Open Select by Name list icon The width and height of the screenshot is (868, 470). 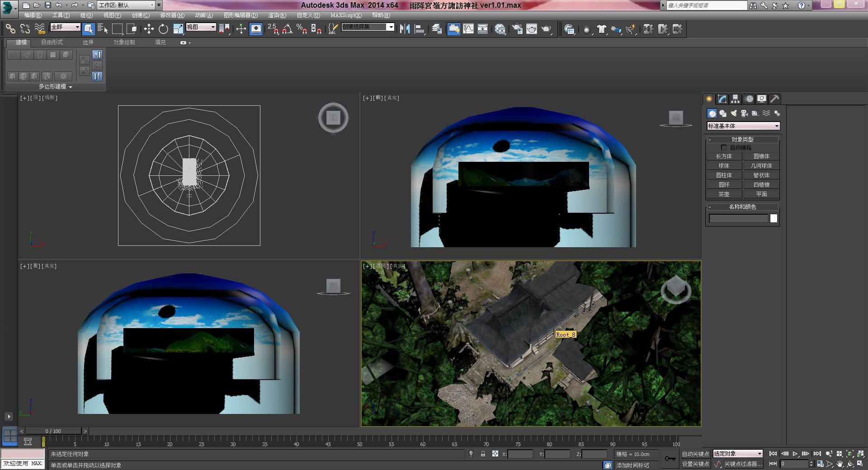pos(103,29)
